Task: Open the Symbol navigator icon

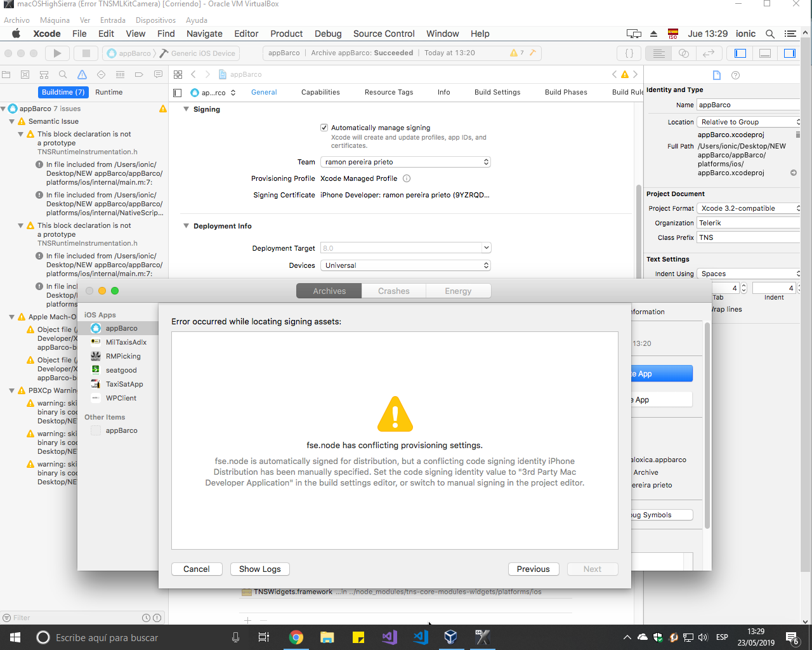Action: (x=44, y=74)
